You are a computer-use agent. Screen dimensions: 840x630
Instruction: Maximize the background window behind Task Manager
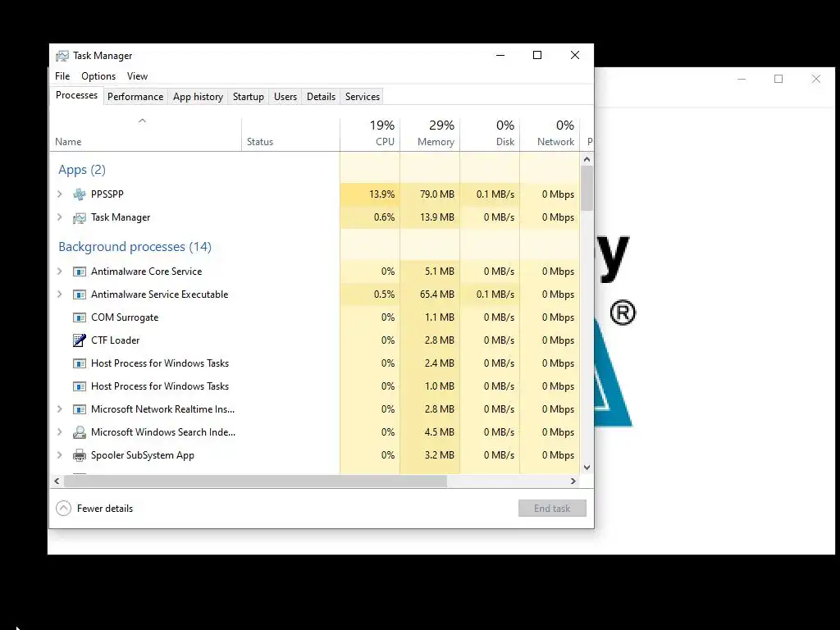[x=778, y=80]
